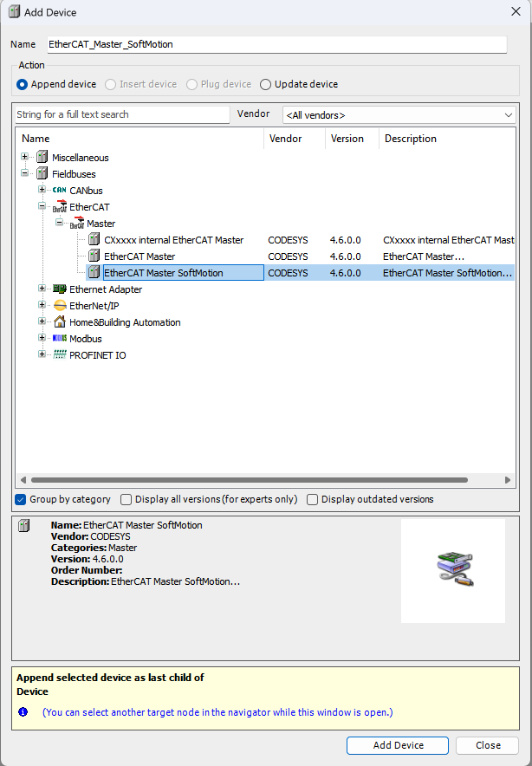
Task: Expand the CANbus tree node
Action: tap(42, 190)
